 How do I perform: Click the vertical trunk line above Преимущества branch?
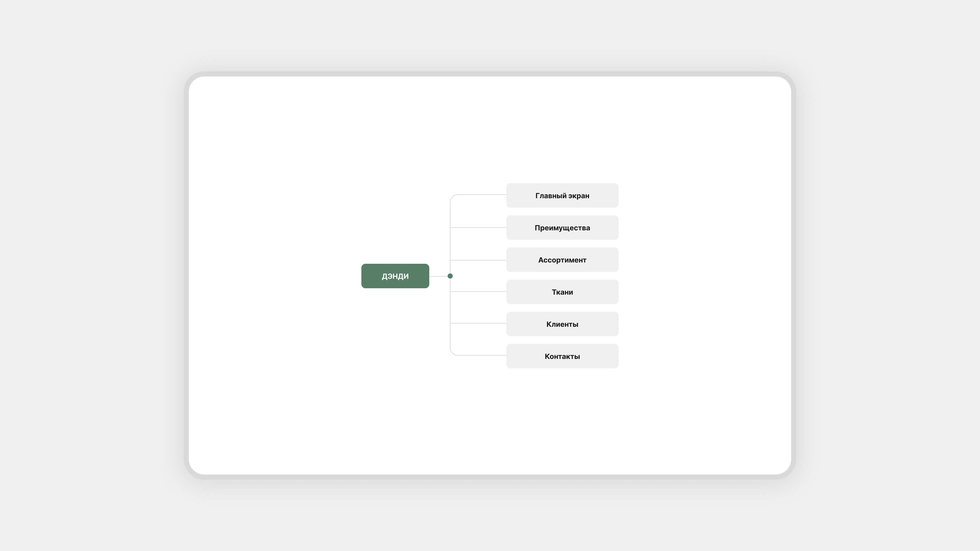click(450, 213)
